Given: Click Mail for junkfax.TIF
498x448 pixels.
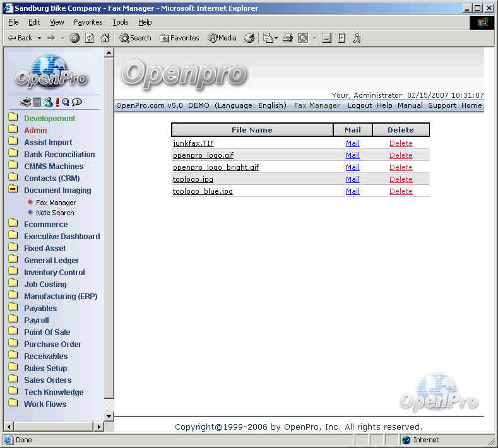Looking at the screenshot, I should click(x=353, y=143).
